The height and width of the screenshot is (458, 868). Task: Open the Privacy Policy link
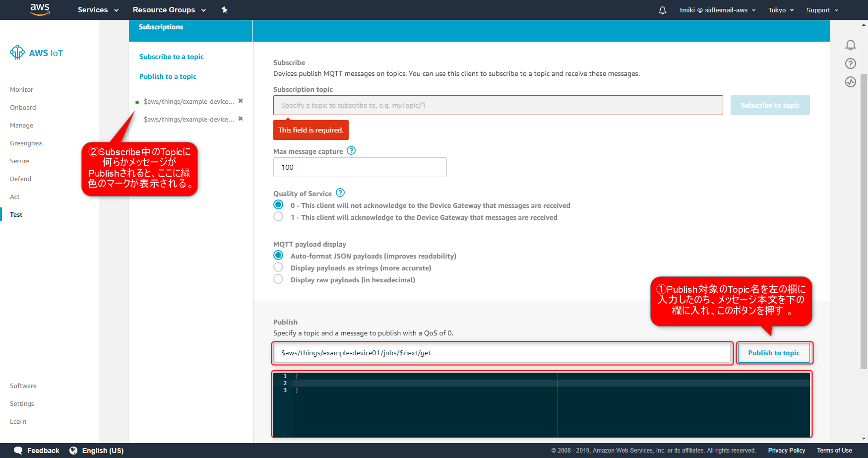(787, 451)
